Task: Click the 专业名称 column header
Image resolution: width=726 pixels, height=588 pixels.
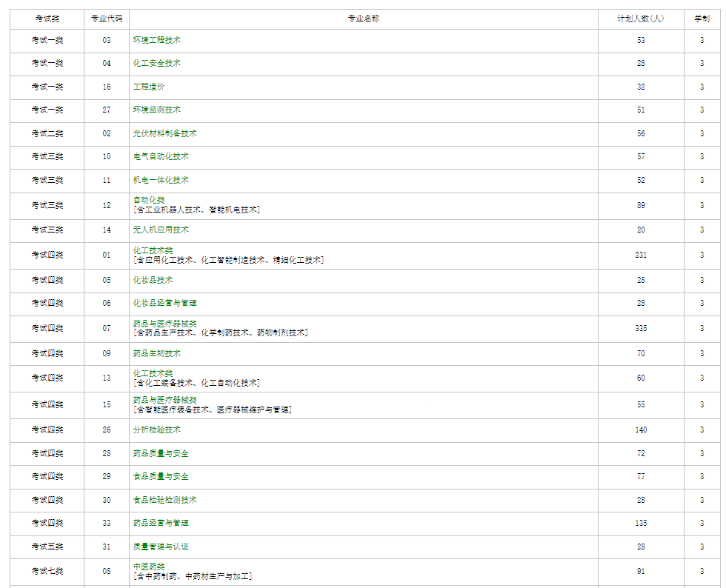Action: tap(363, 19)
